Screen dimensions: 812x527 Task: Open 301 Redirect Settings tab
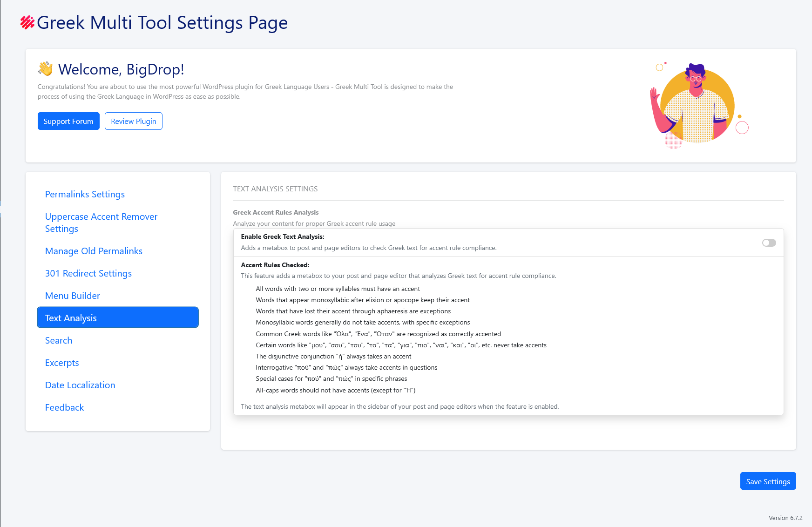(88, 273)
